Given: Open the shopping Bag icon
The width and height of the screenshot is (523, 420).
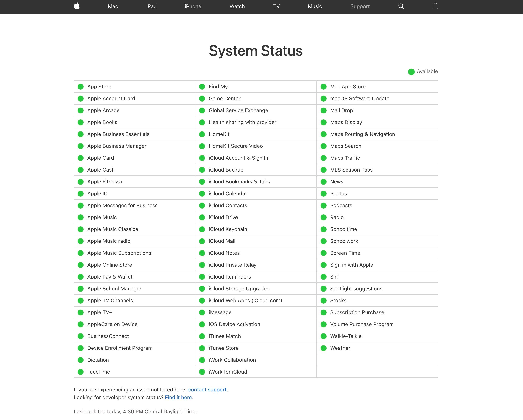Looking at the screenshot, I should click(x=435, y=6).
